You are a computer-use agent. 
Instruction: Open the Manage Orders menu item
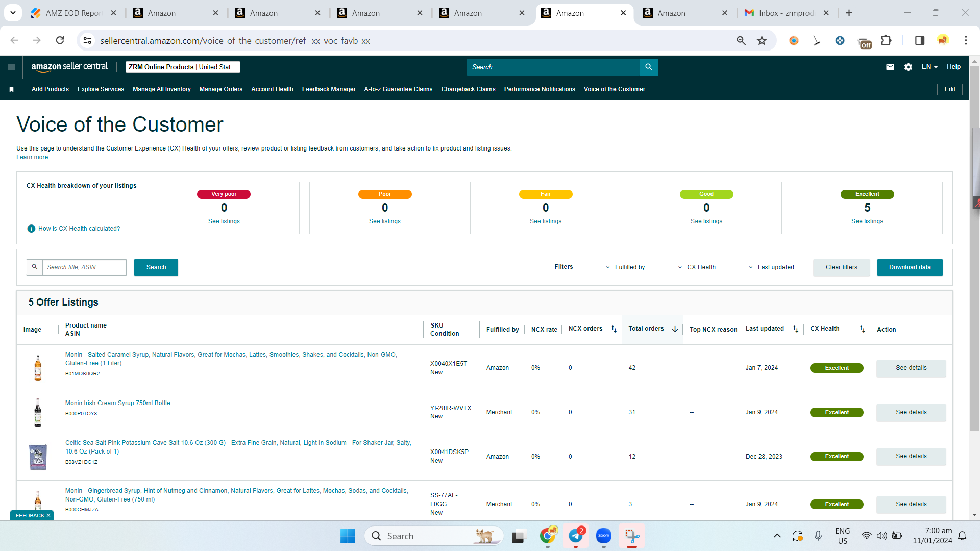[221, 89]
